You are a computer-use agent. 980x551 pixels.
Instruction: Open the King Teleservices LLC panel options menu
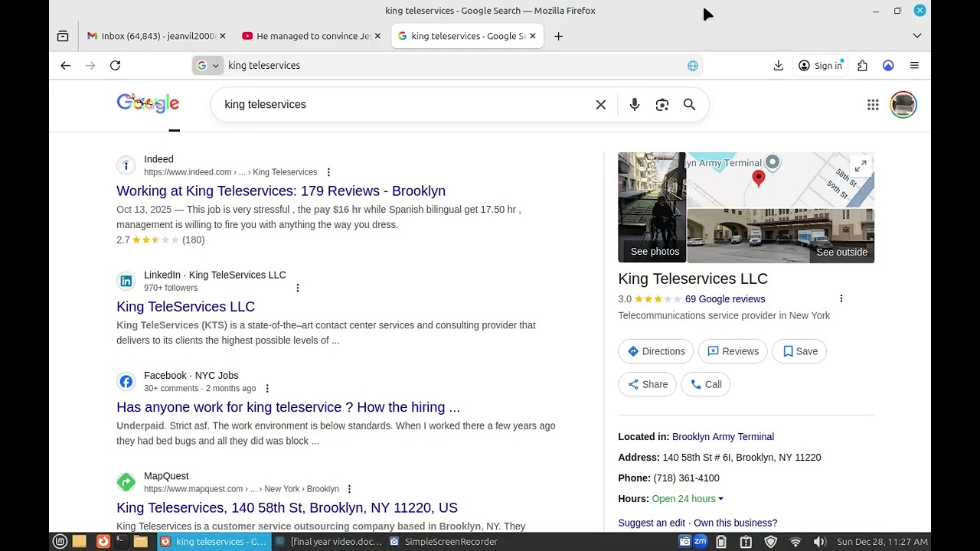[841, 298]
